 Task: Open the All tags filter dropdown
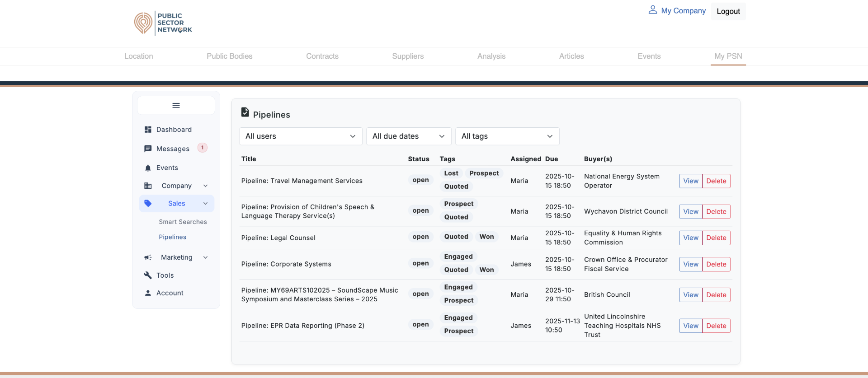tap(507, 136)
